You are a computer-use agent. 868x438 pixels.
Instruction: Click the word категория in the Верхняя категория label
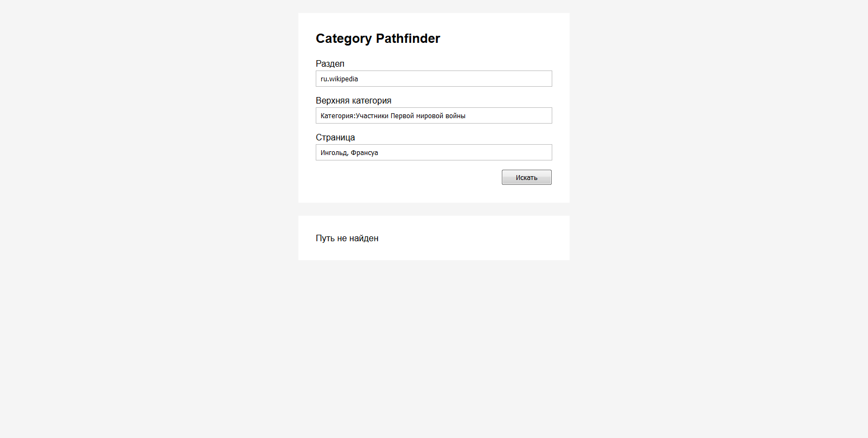point(372,101)
